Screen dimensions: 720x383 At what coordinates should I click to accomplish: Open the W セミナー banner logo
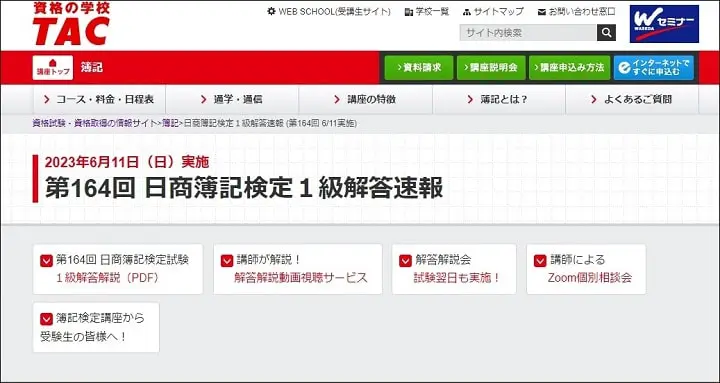[x=664, y=24]
